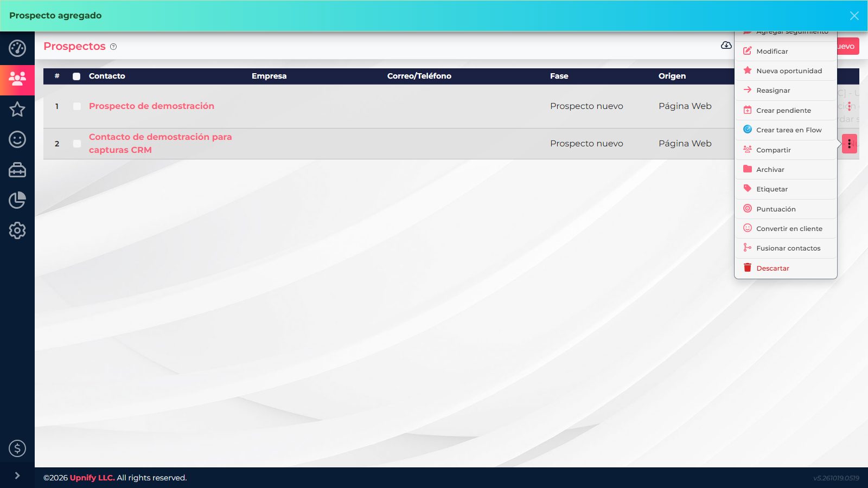The width and height of the screenshot is (868, 488).
Task: Click Página Web origin in row 2
Action: [685, 144]
